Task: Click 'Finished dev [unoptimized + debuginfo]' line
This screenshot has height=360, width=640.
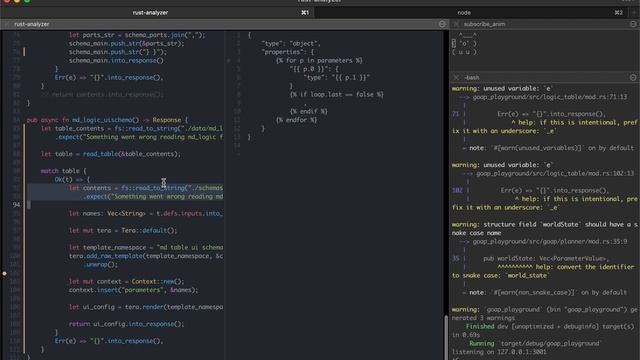Action: [x=550, y=327]
